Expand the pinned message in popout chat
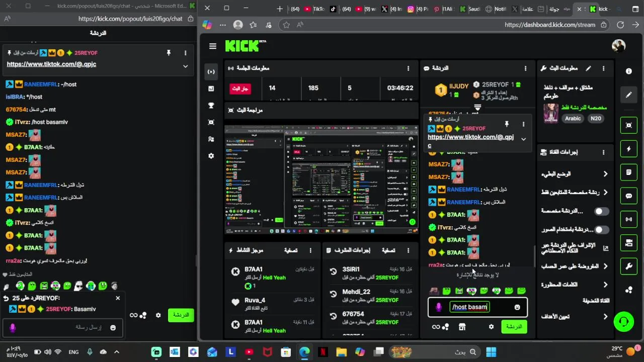Image resolution: width=644 pixels, height=362 pixels. 185,66
